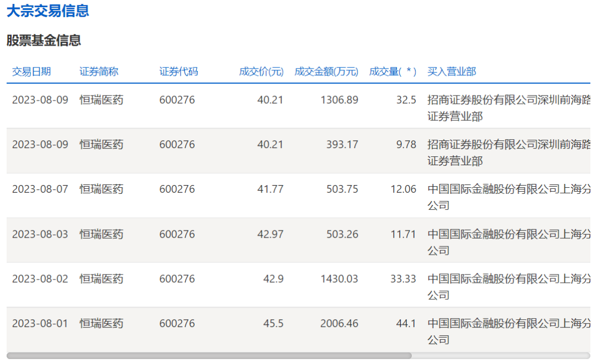Click price 45.5

(x=274, y=323)
